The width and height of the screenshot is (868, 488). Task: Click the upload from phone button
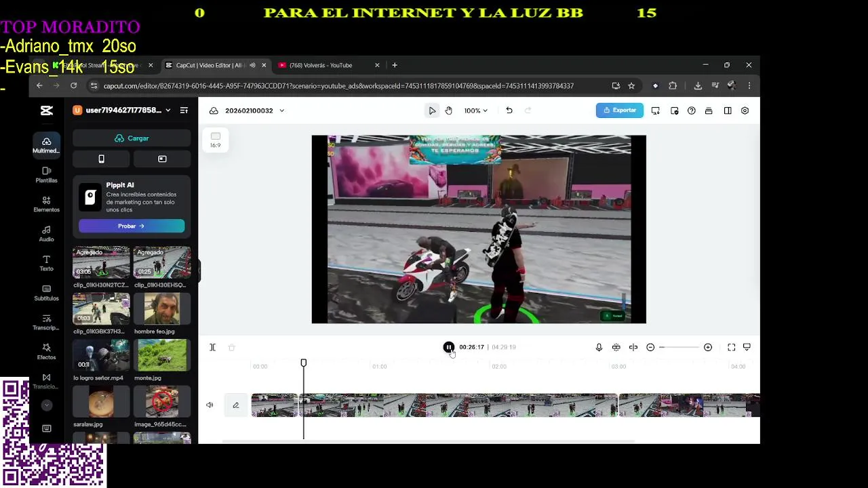pos(102,159)
